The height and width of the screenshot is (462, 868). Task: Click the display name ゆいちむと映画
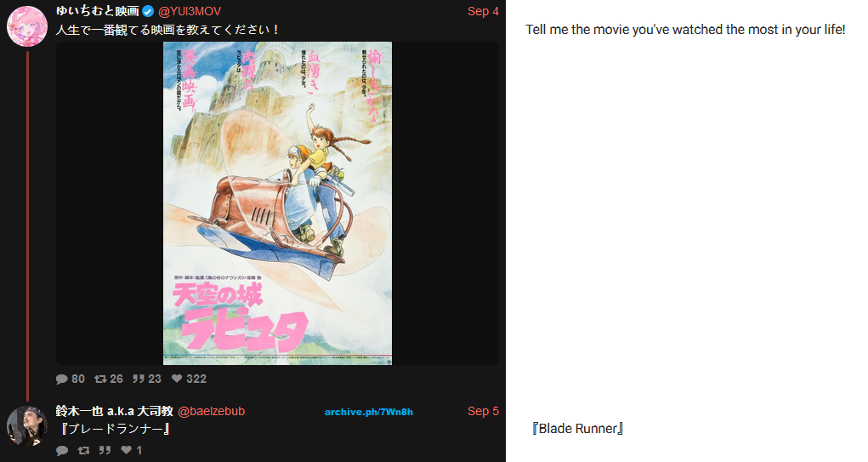(x=98, y=11)
